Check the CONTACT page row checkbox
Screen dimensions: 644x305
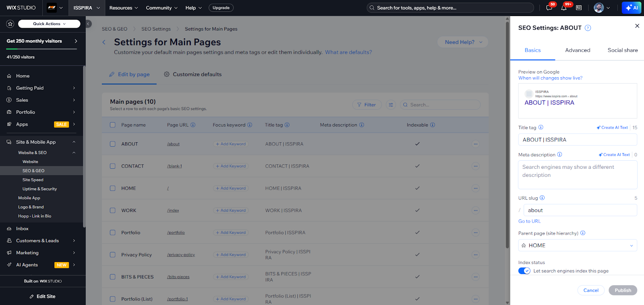113,166
